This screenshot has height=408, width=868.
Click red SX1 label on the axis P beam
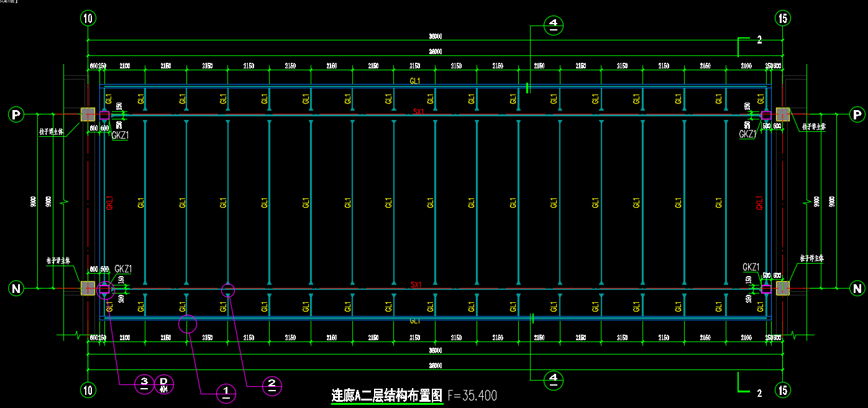418,112
